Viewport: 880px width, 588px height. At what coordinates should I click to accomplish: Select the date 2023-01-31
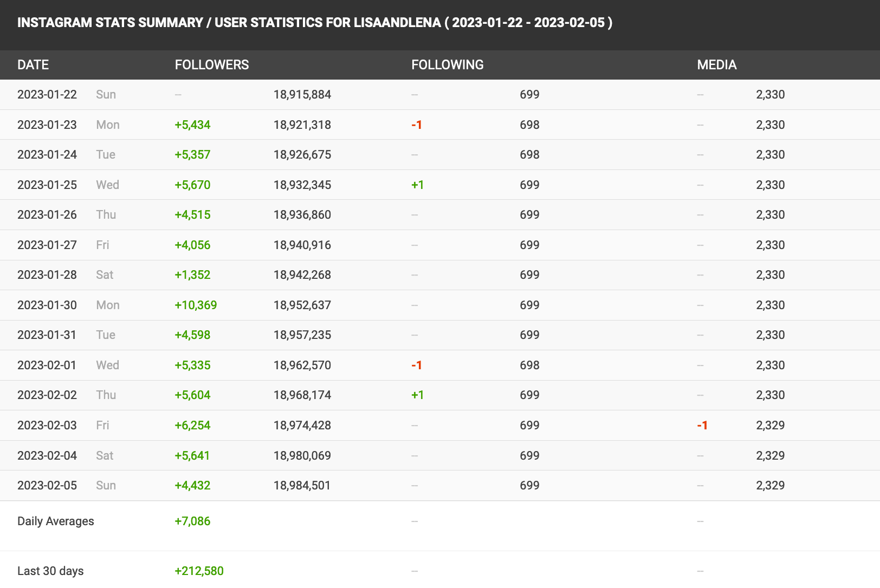tap(47, 335)
